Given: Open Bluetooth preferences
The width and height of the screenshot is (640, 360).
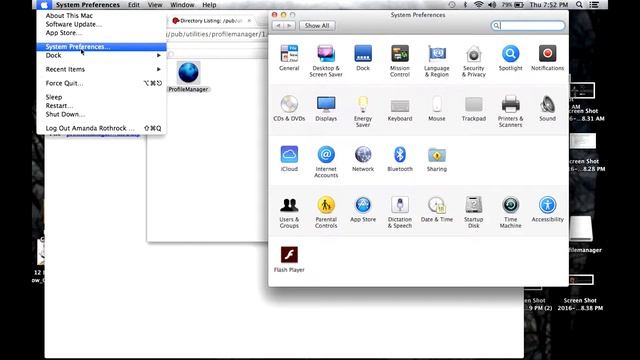Looking at the screenshot, I should (400, 159).
